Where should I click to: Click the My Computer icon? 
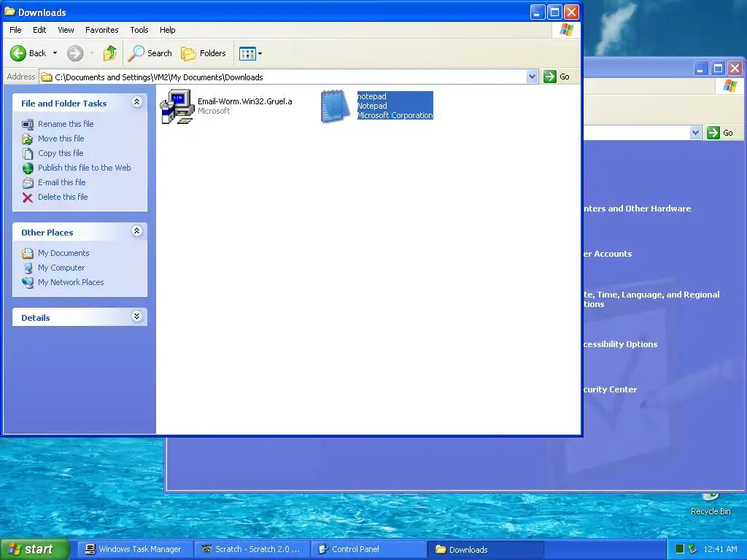(x=28, y=268)
